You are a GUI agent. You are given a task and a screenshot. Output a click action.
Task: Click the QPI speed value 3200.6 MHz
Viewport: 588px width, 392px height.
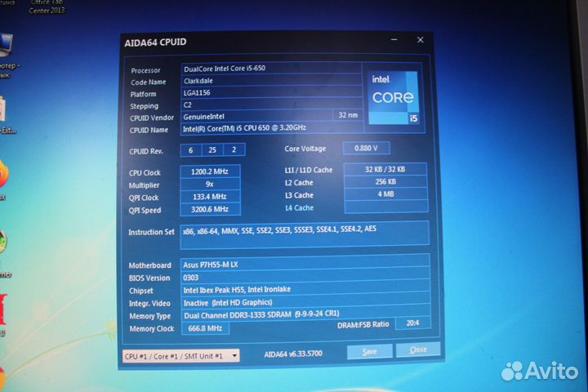(210, 209)
